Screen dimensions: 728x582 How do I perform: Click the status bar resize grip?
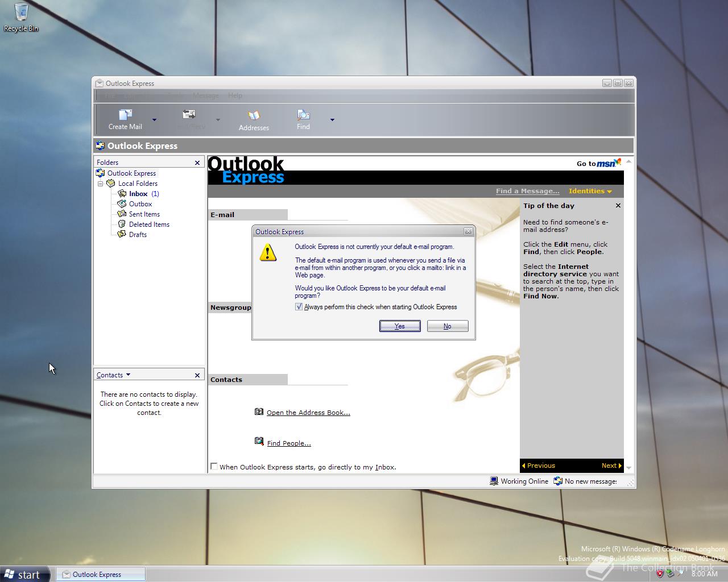(x=630, y=483)
